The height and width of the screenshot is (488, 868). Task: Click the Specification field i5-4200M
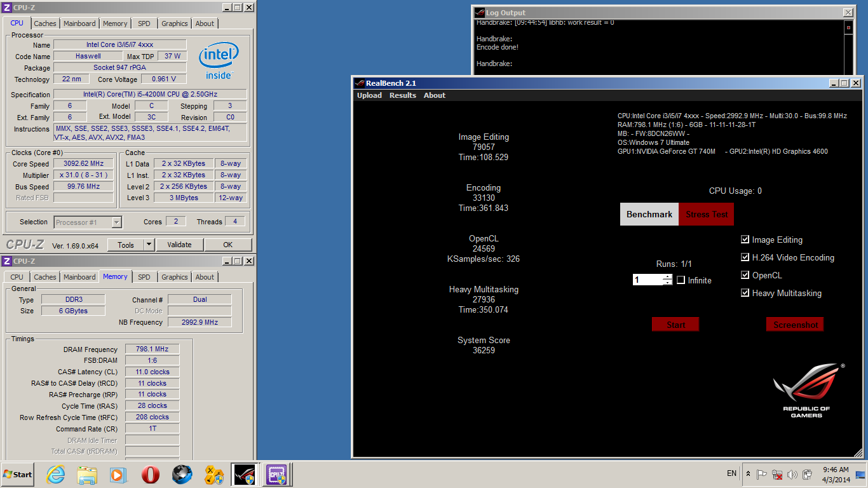pyautogui.click(x=150, y=94)
